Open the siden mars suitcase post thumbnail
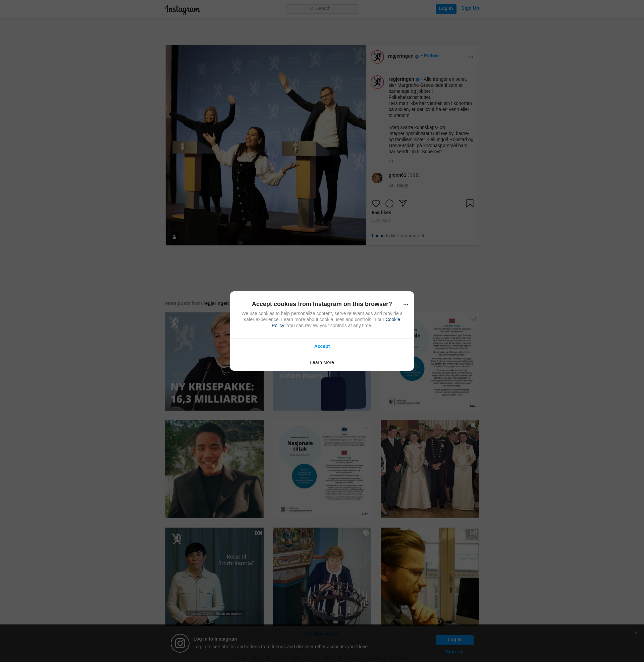Image resolution: width=644 pixels, height=662 pixels. coord(322,390)
